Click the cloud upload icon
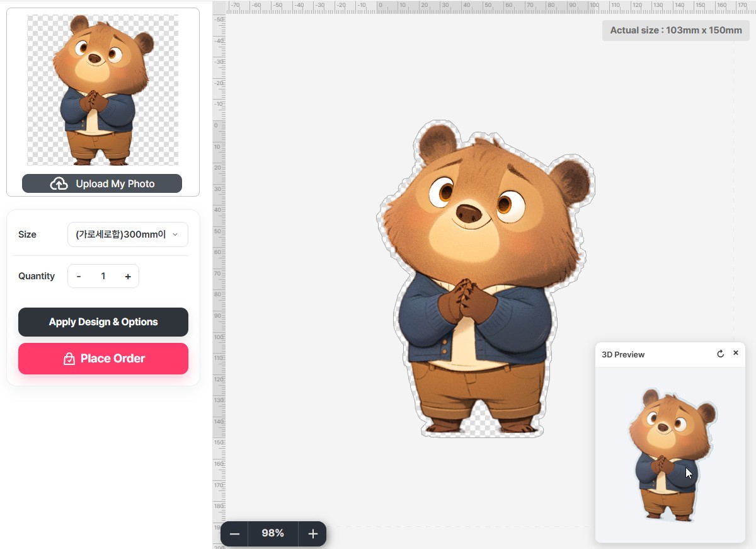Screen dimensions: 756x549 coord(59,183)
